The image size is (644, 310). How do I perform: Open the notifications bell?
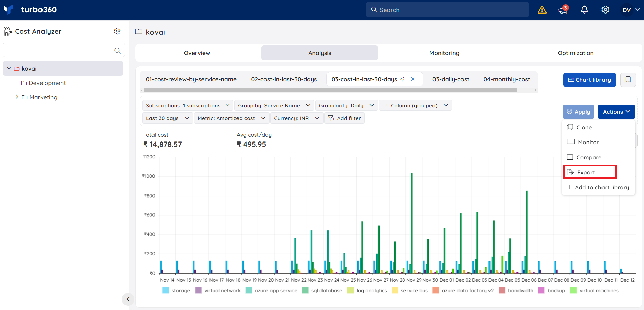click(x=584, y=10)
